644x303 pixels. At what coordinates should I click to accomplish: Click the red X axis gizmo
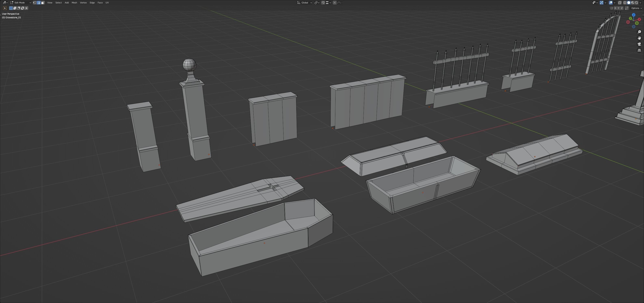[639, 19]
